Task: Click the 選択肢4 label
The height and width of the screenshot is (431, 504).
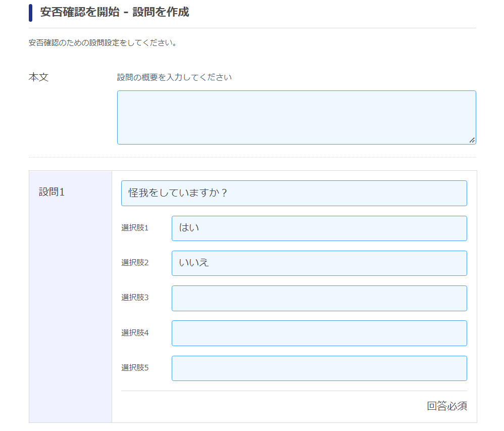Action: (135, 332)
